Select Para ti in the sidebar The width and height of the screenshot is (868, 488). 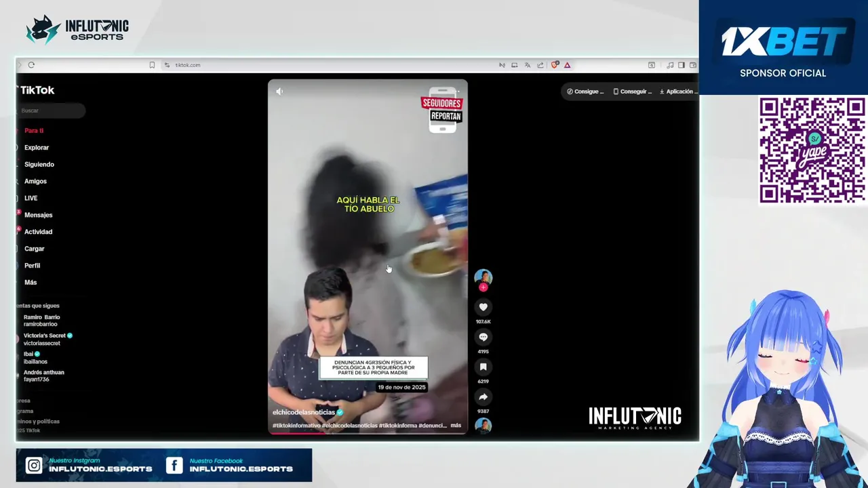coord(34,131)
